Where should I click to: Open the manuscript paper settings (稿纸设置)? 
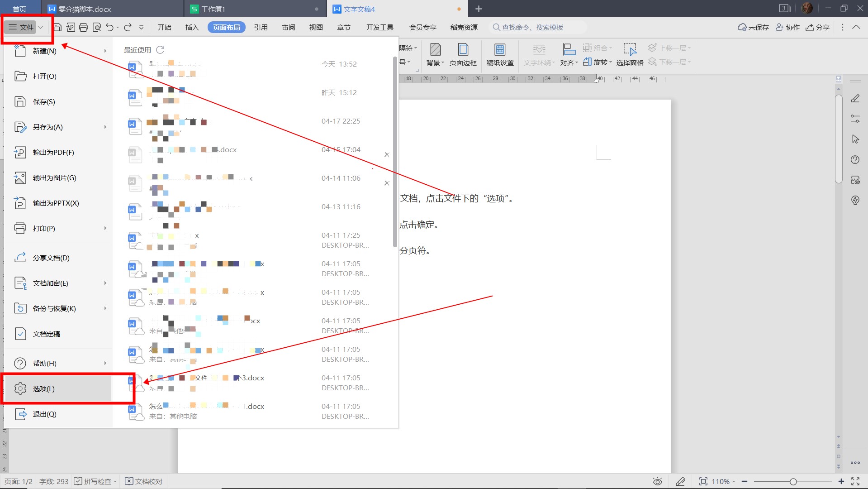click(x=500, y=55)
